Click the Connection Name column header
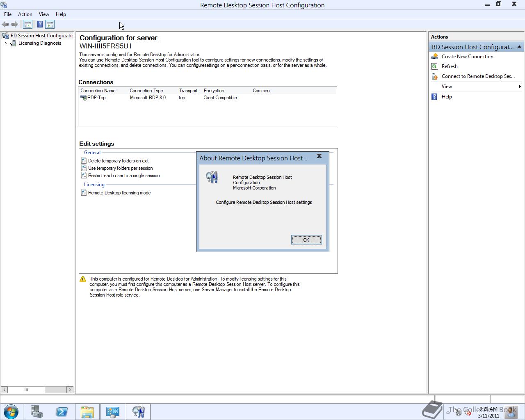 pyautogui.click(x=98, y=91)
